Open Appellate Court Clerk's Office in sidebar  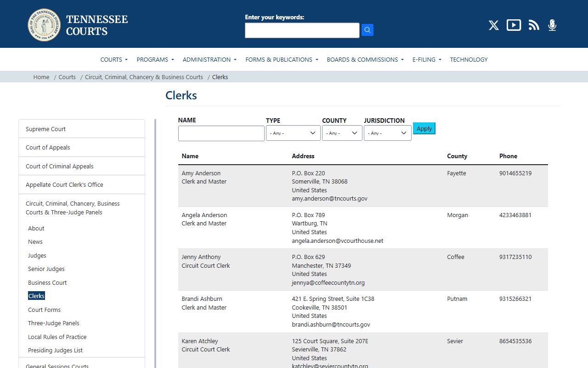coord(82,184)
